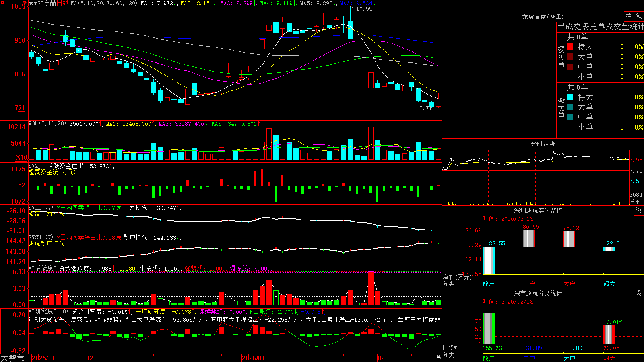Viewport: 644px width, 362px height.
Task: Click the 强势线: 3.000 red label
Action: (205, 268)
